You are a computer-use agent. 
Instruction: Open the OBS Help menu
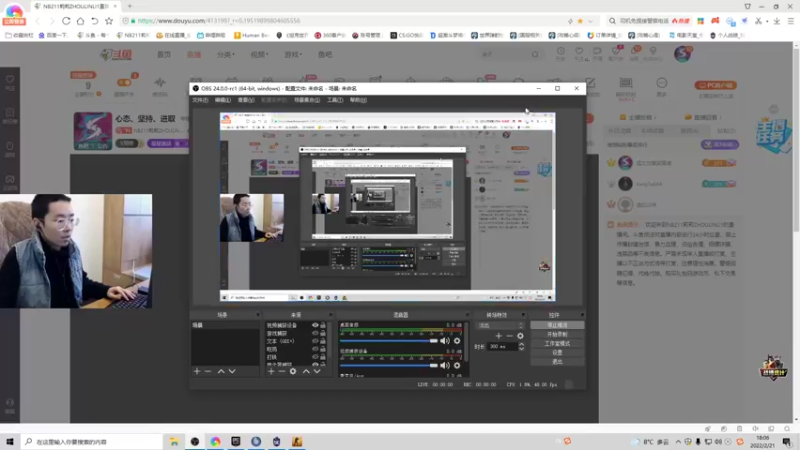358,100
